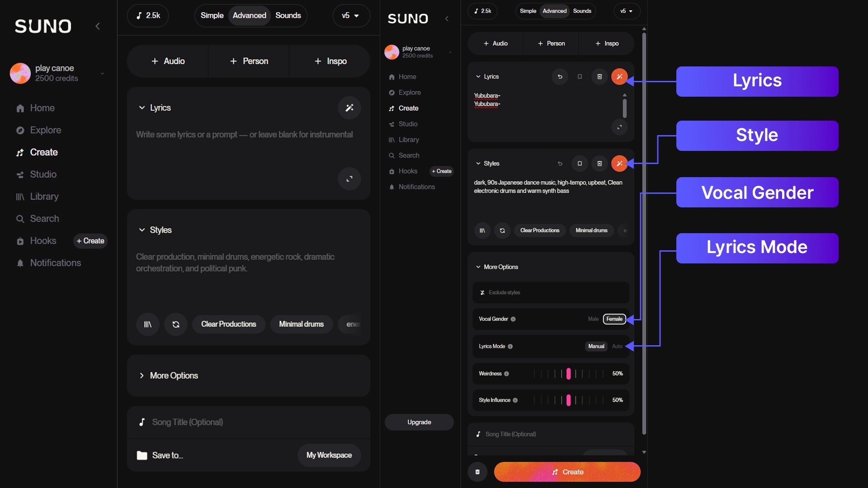This screenshot has height=488, width=868.
Task: Open the large Sounds tab in left panel
Action: [x=288, y=15]
